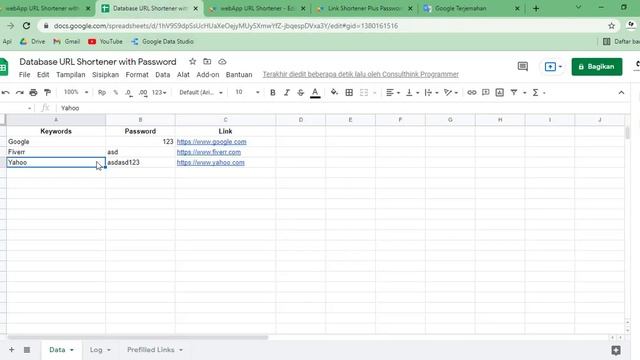Open text wrapping dropdown
This screenshot has height=360, width=640.
(431, 93)
